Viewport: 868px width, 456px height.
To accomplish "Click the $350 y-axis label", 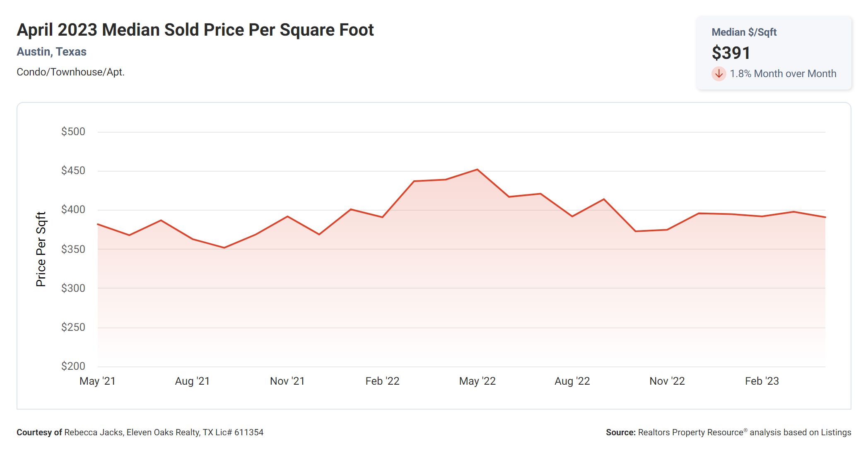I will pos(73,249).
